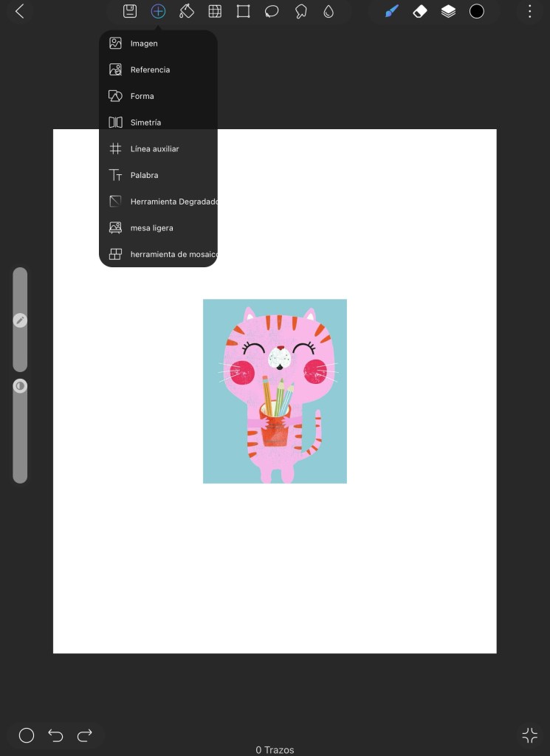
Task: Click the brush size slider handle
Action: point(20,320)
